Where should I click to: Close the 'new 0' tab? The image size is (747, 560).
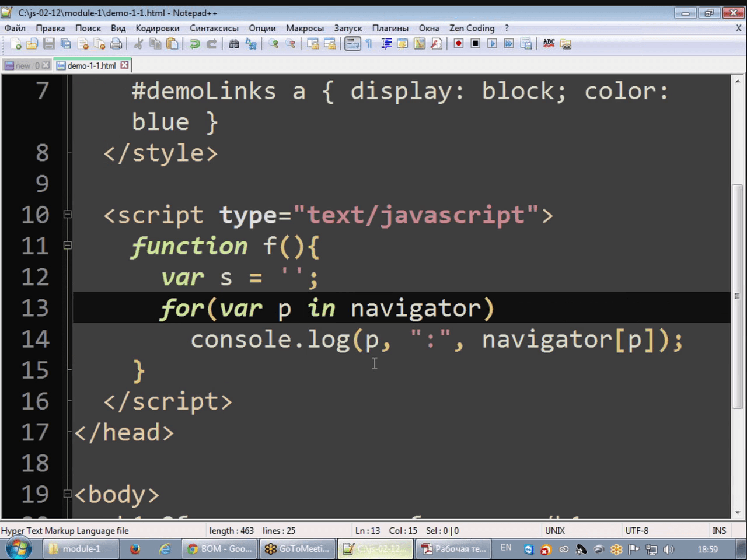coord(46,65)
